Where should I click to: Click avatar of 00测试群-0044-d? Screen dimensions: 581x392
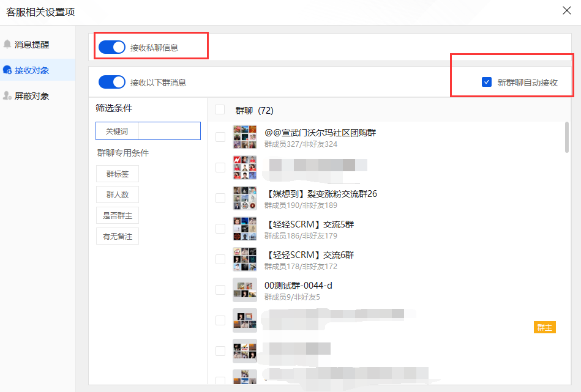click(x=244, y=290)
